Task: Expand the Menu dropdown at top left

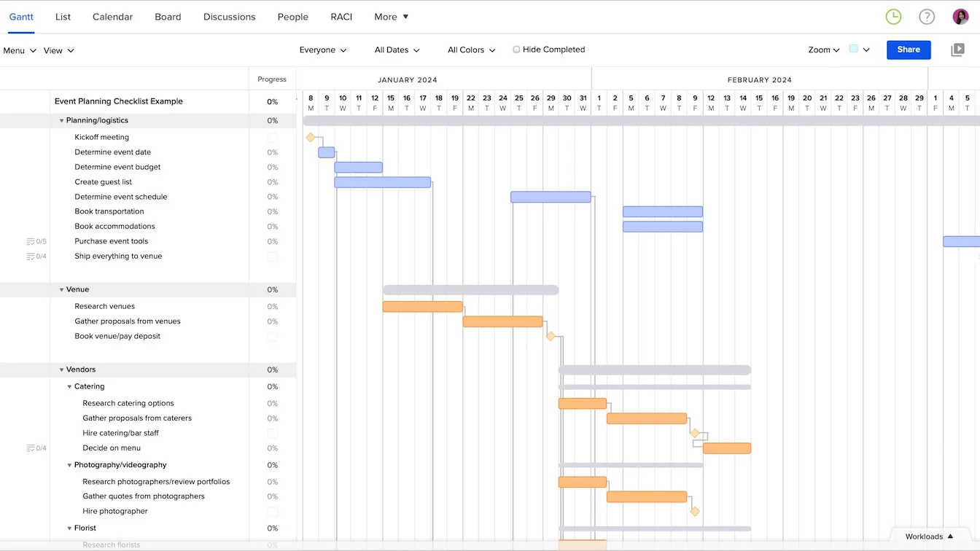Action: click(x=15, y=50)
